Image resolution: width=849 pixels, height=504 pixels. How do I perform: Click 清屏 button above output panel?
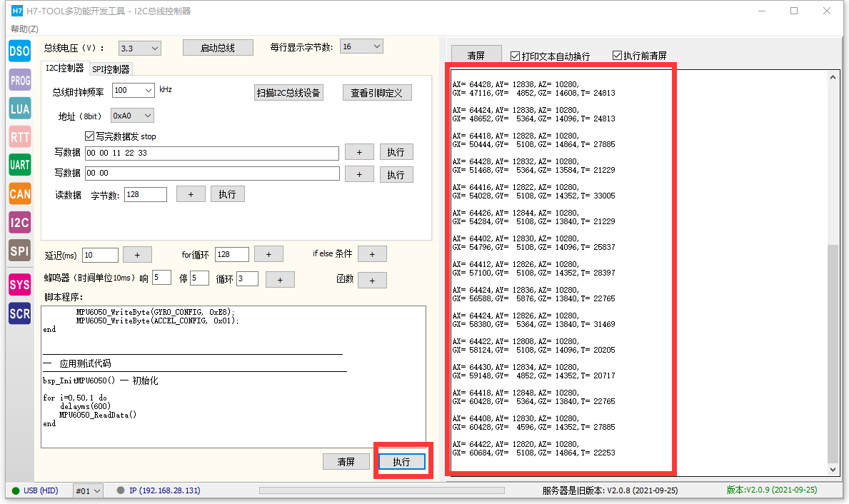[476, 55]
